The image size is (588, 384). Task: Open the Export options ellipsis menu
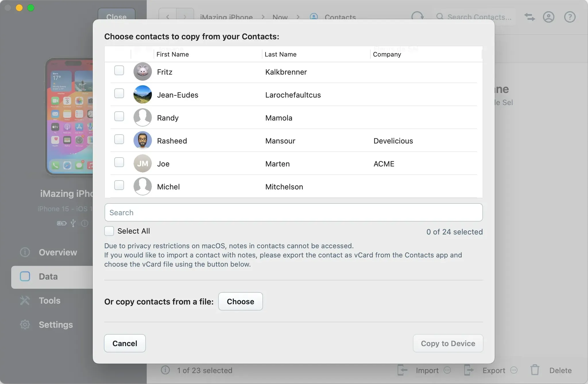coord(514,370)
